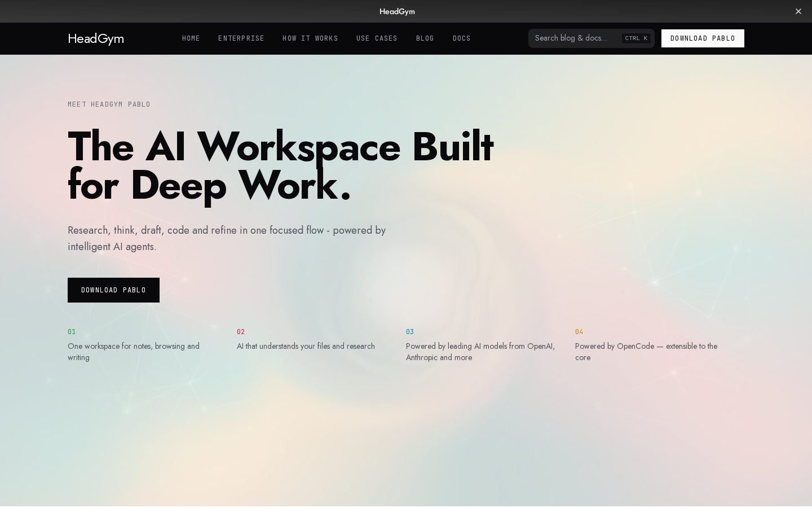Focus the Search blog & docs field
The image size is (812, 508).
592,38
